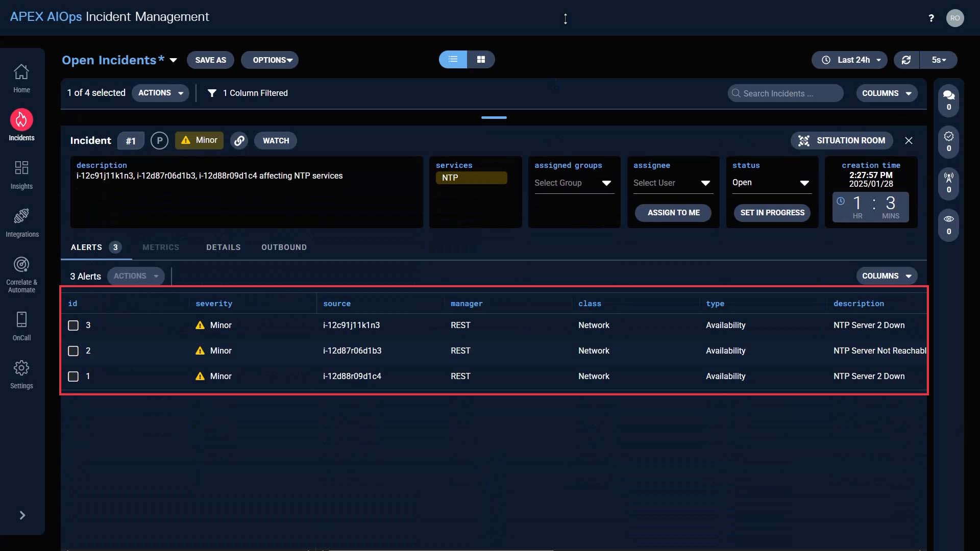This screenshot has height=551, width=980.
Task: Check the box for alert 3
Action: click(x=73, y=325)
